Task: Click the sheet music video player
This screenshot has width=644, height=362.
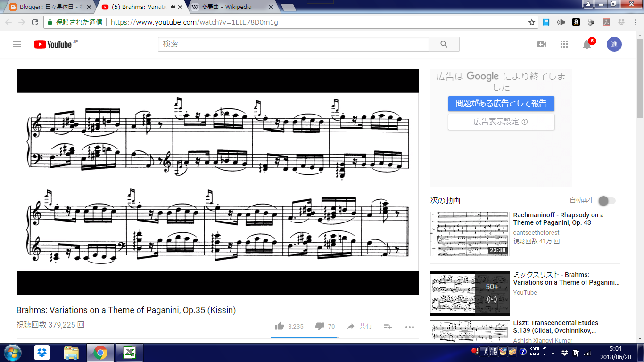Action: 217,182
